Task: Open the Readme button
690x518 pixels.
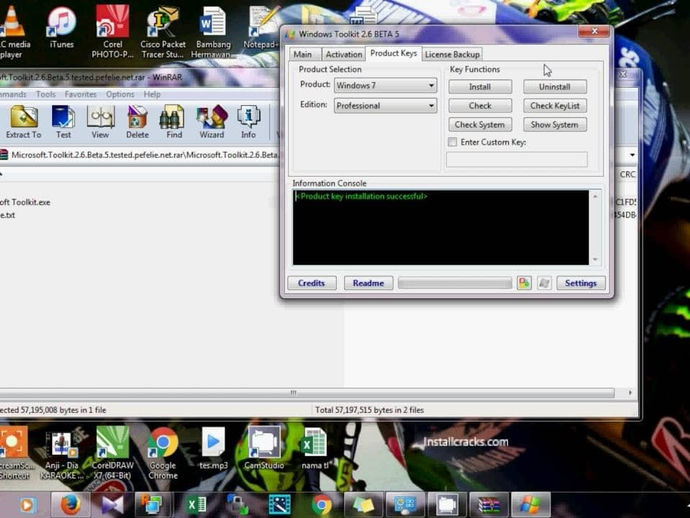Action: 368,283
